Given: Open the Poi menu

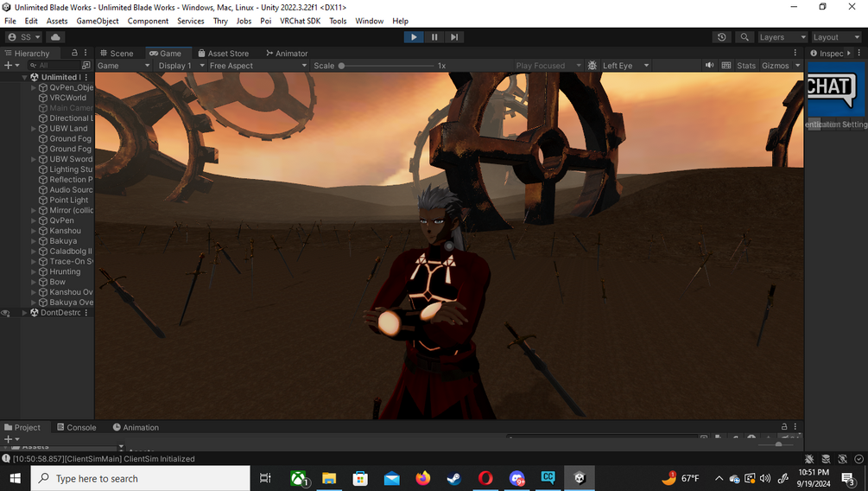Looking at the screenshot, I should coord(266,21).
